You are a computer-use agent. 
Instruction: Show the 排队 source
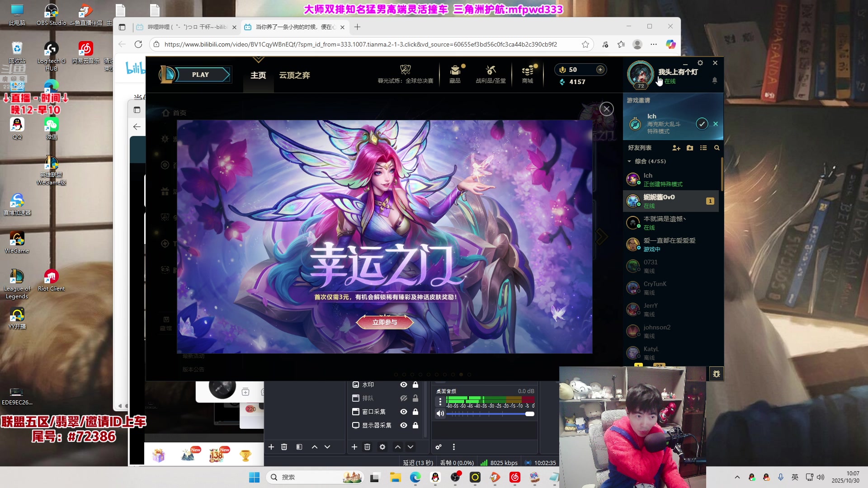click(x=404, y=398)
